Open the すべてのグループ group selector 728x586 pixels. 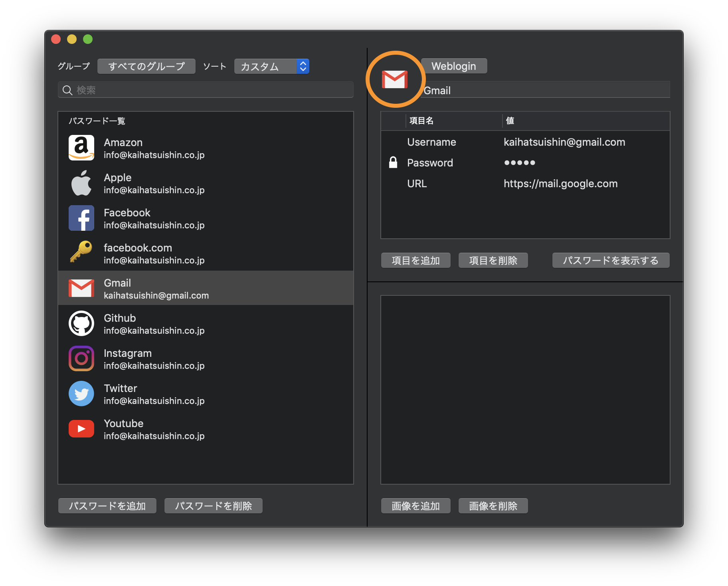[x=146, y=66]
